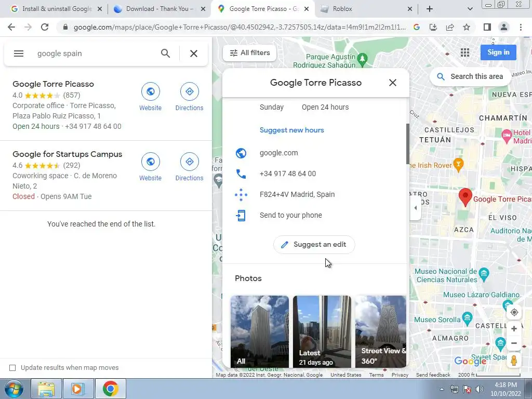Click the search box text google spain

point(60,54)
